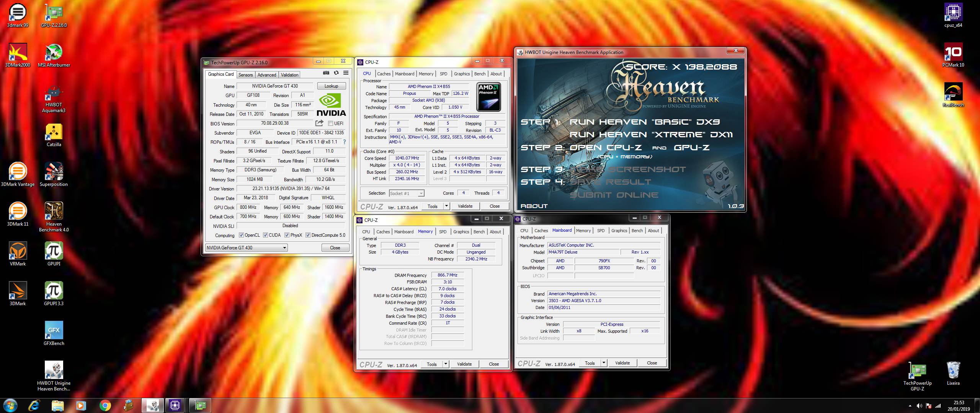980x413 pixels.
Task: Open Windows Explorer taskbar folder
Action: tap(58, 405)
